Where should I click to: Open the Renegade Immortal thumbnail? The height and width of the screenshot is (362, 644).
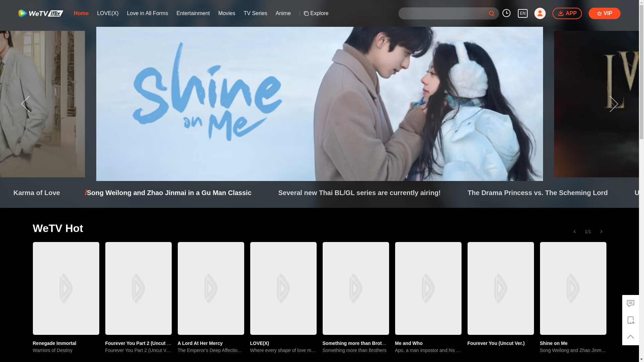(66, 288)
